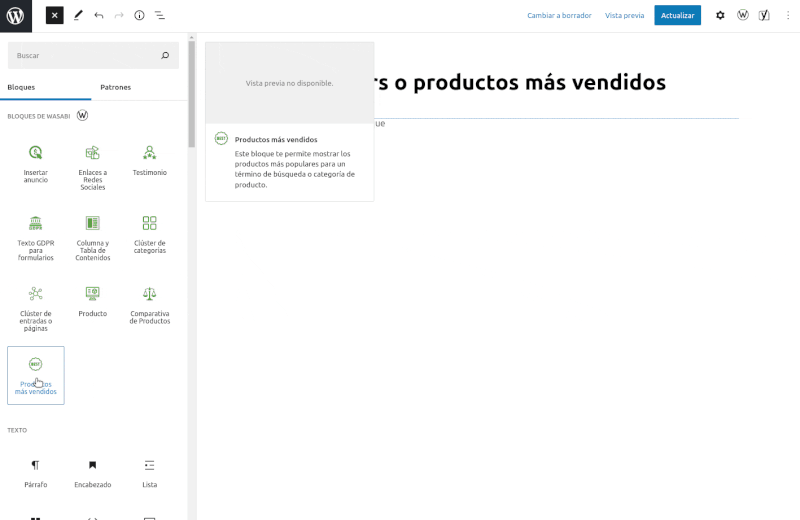
Task: Focus the Buscar block search field
Action: (85, 56)
